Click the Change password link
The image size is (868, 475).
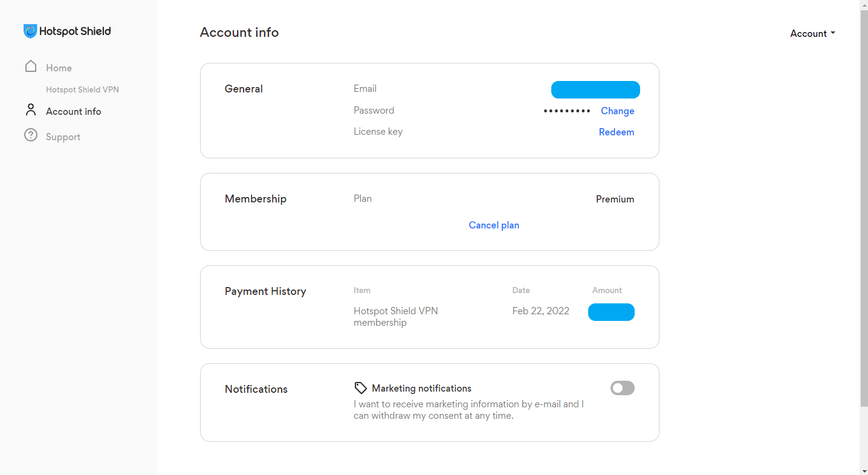617,111
